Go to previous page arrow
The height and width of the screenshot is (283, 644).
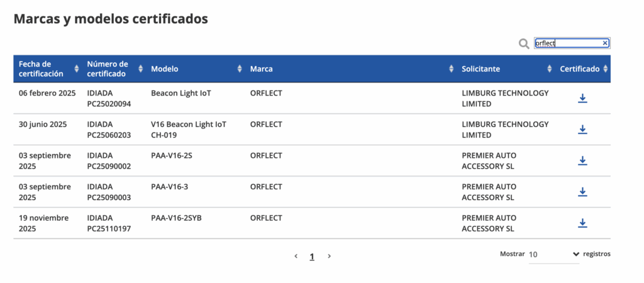pyautogui.click(x=296, y=257)
